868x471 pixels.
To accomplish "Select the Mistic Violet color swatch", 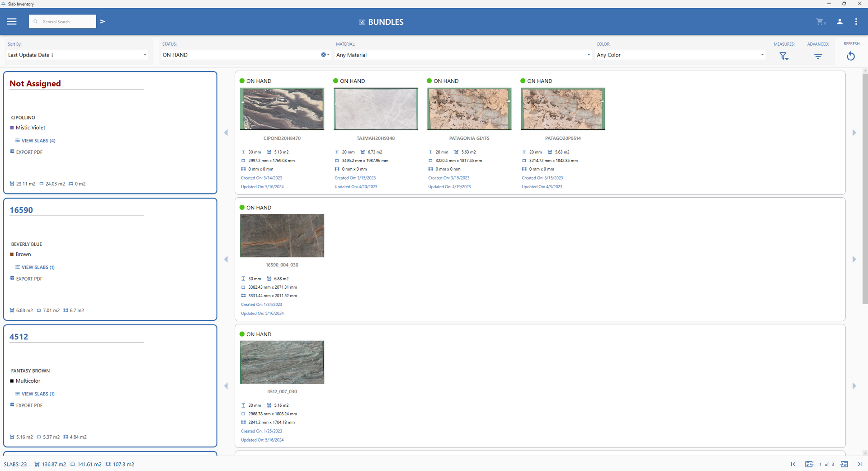I will tap(12, 128).
